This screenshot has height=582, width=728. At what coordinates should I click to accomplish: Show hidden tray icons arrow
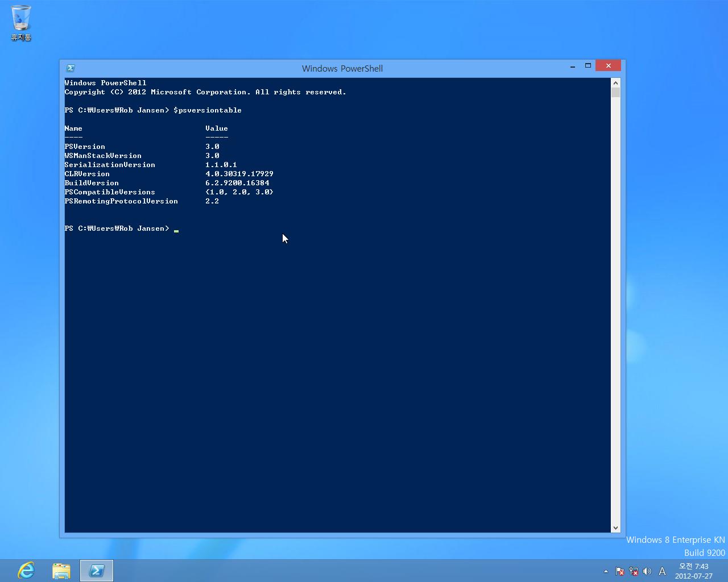point(606,571)
